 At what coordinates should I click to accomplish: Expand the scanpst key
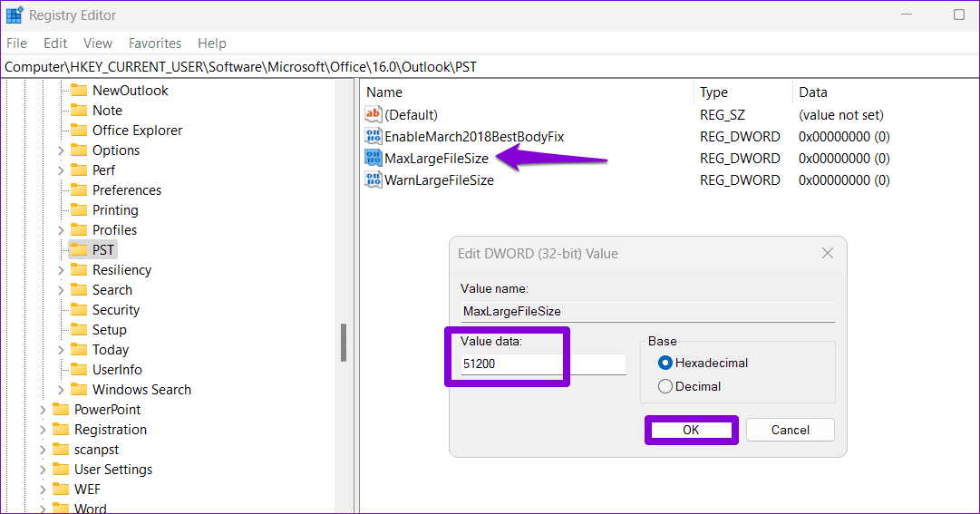pyautogui.click(x=43, y=451)
